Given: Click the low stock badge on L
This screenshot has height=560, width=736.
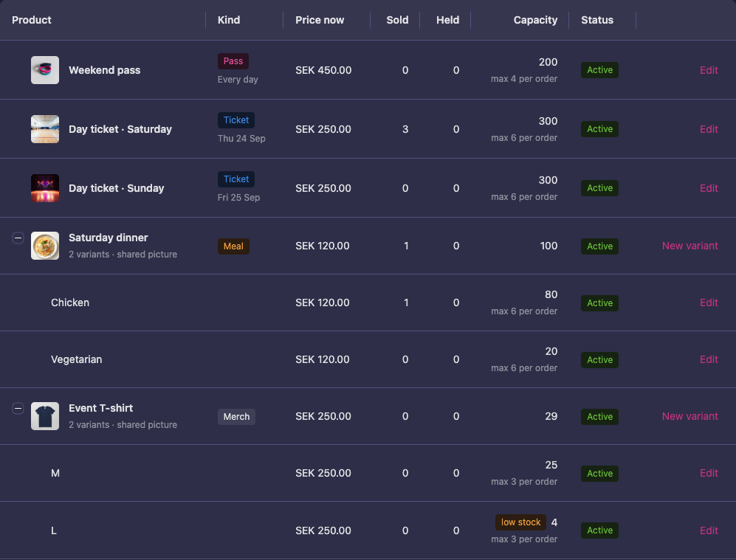Looking at the screenshot, I should pos(520,522).
